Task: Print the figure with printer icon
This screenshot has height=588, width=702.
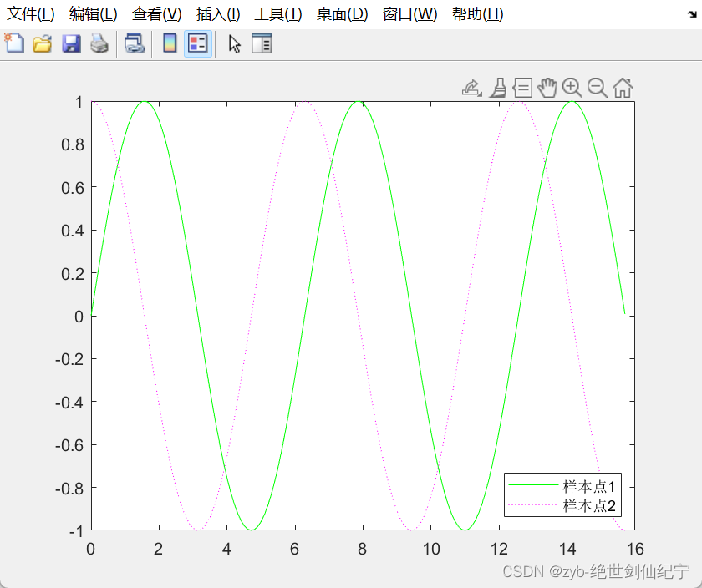Action: click(99, 44)
